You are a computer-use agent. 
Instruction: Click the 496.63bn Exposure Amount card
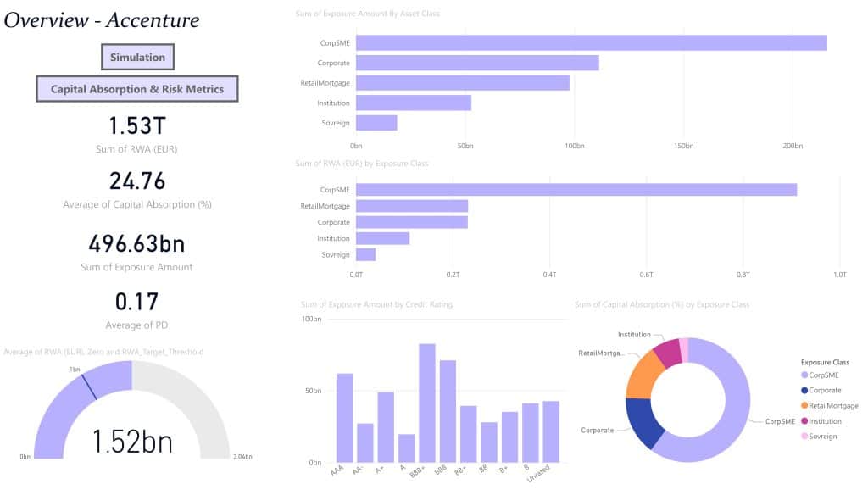point(136,253)
